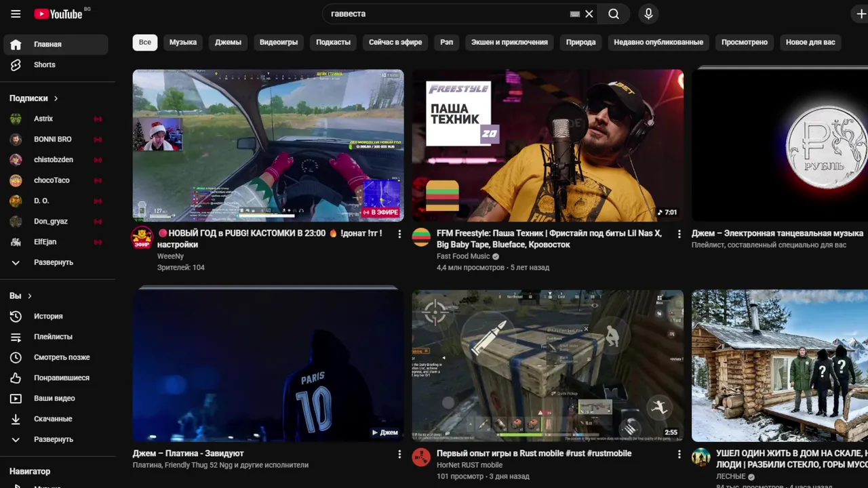Open the virtual keyboard icon in search
Screen dimensions: 868x488
575,14
